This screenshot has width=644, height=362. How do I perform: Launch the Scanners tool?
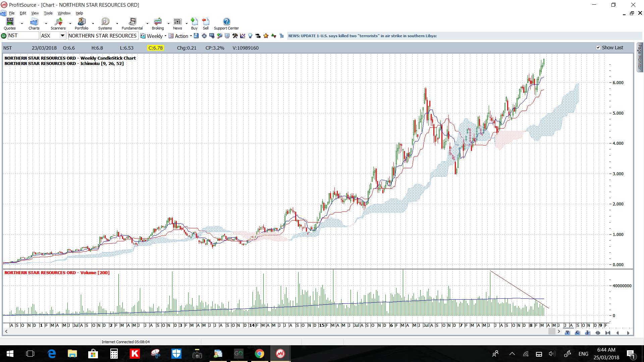point(58,23)
